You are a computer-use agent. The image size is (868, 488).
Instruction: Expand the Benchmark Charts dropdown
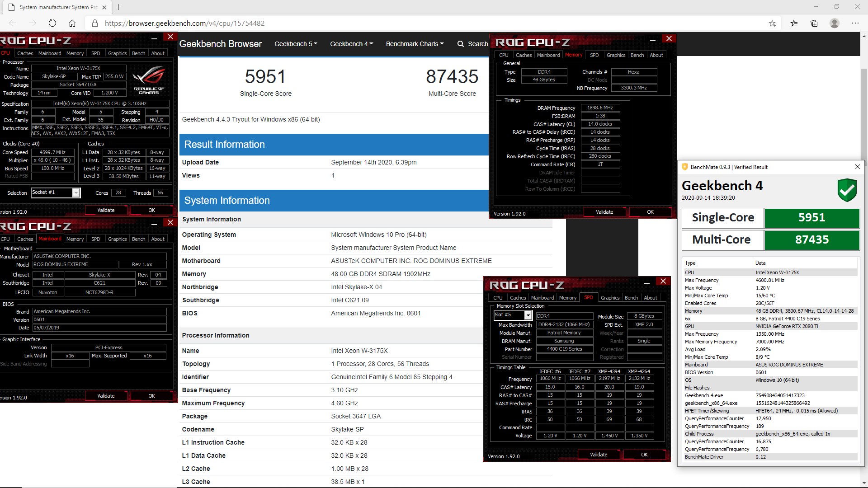[415, 44]
